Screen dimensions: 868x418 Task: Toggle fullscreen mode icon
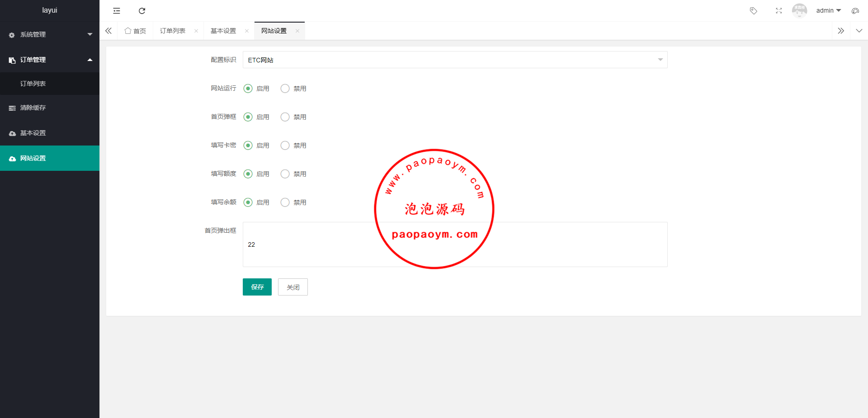click(x=778, y=11)
